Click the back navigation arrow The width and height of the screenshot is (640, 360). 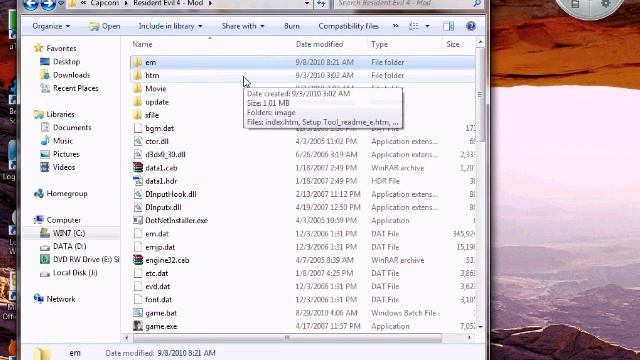coord(31,4)
